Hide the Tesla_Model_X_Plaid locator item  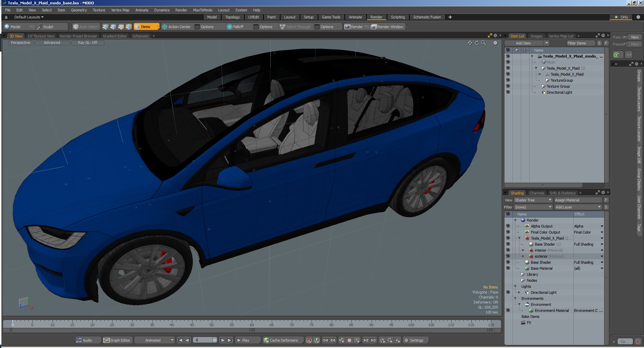[x=508, y=74]
